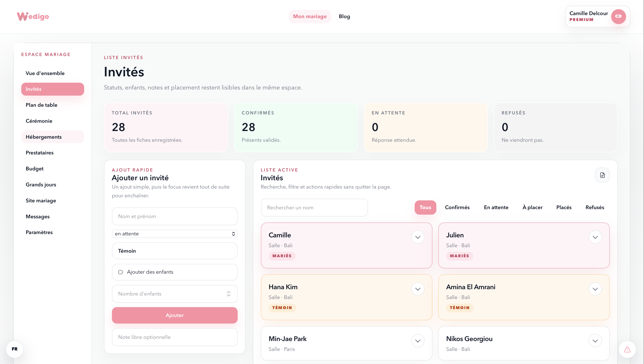Click the Nombre d'enfants stepper arrows
This screenshot has height=364, width=644.
point(228,294)
